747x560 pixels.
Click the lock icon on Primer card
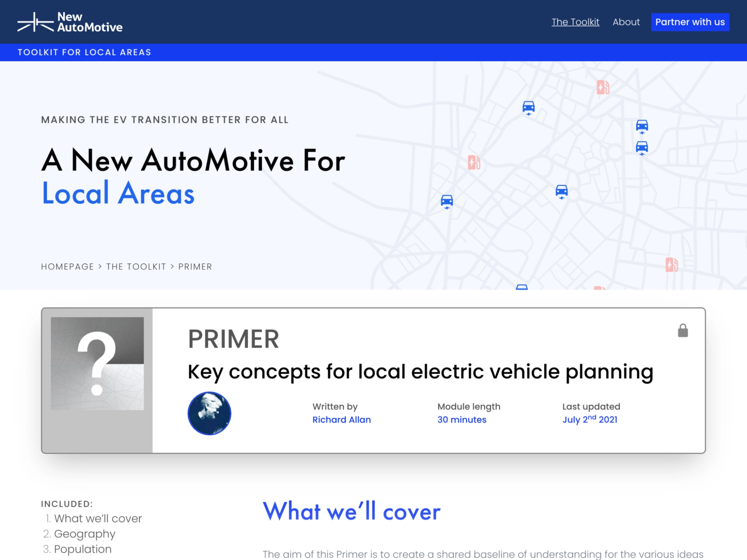[683, 330]
